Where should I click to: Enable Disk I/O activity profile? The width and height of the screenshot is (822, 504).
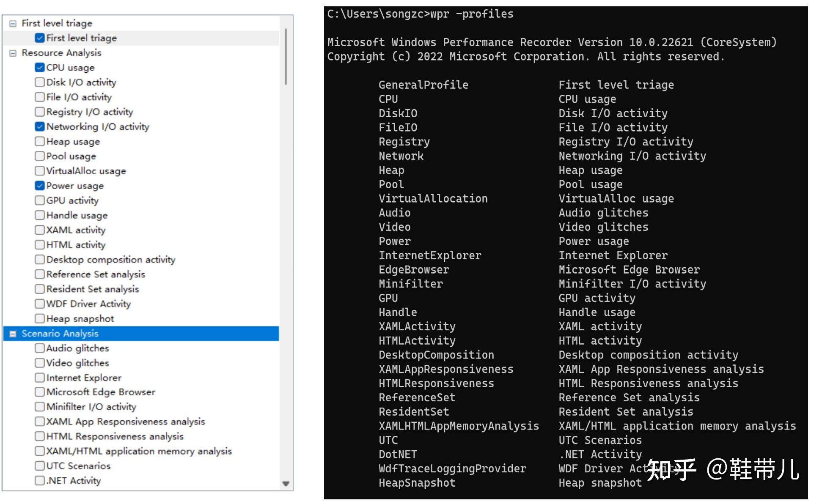[x=40, y=82]
